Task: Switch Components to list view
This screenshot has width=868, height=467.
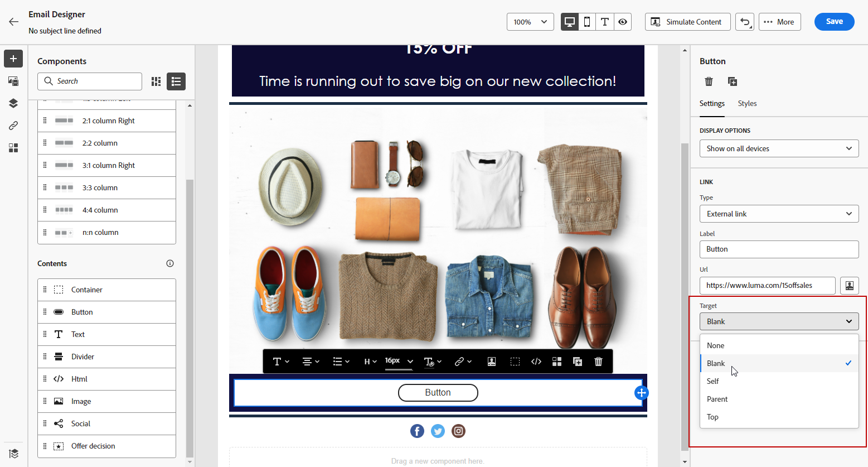Action: coord(176,81)
